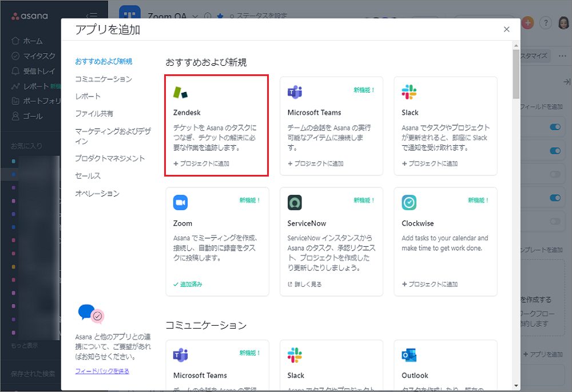Screen dimensions: 572x392
Task: Click the sidebar collapse hamburger icon
Action: click(92, 16)
